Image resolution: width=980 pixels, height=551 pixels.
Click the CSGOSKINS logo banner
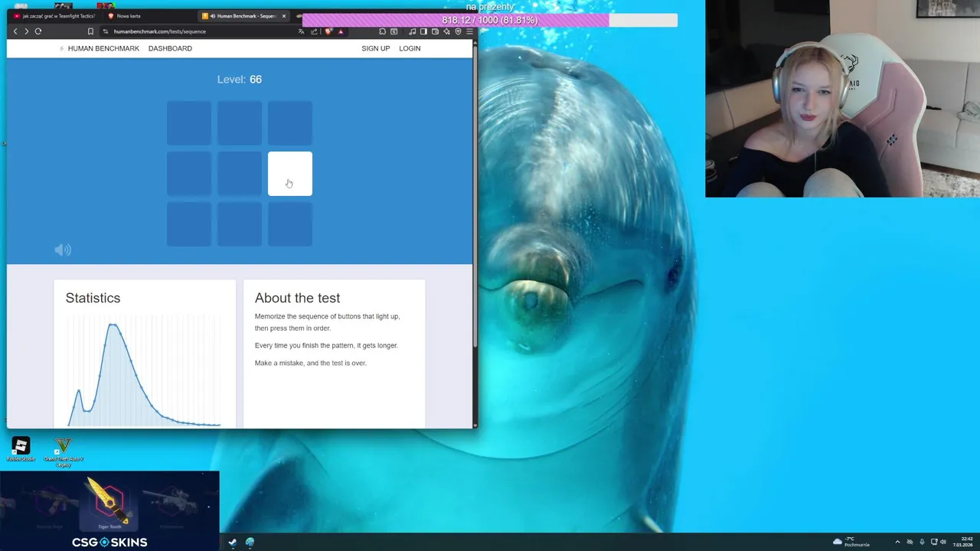click(x=109, y=542)
